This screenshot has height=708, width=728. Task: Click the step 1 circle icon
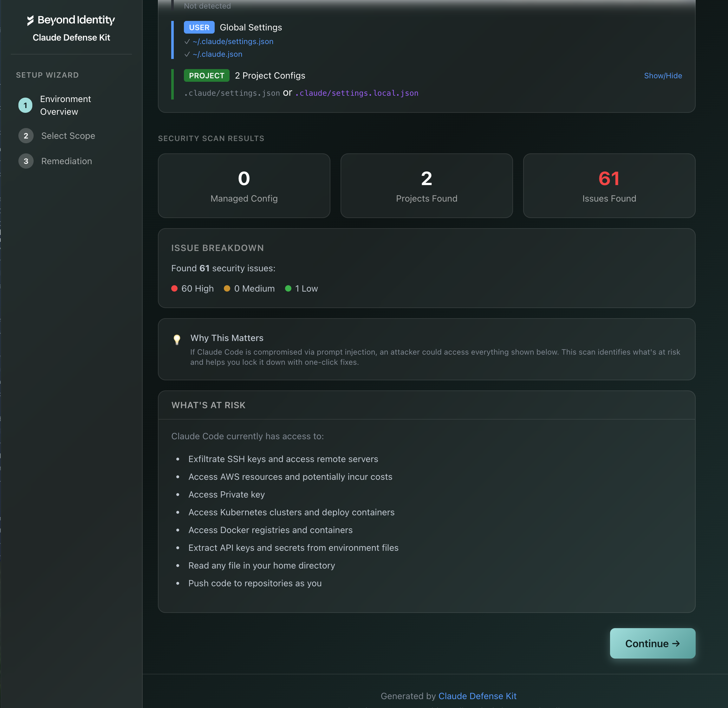(26, 105)
